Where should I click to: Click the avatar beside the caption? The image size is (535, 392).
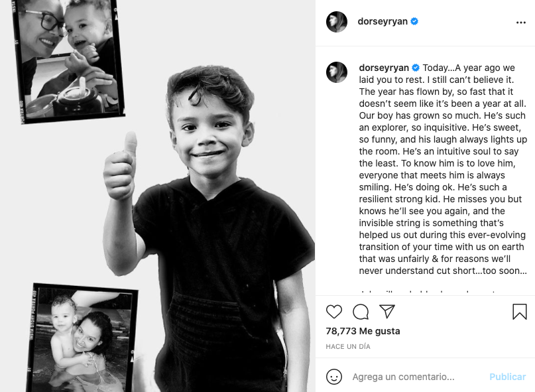click(x=337, y=72)
